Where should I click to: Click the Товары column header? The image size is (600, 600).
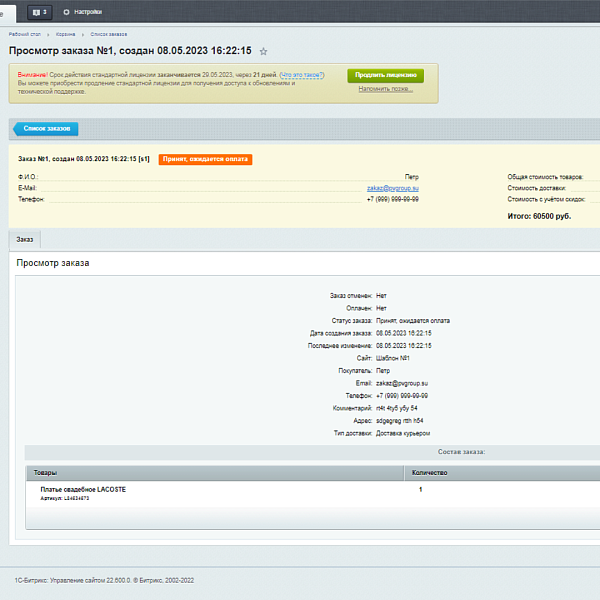coord(46,472)
